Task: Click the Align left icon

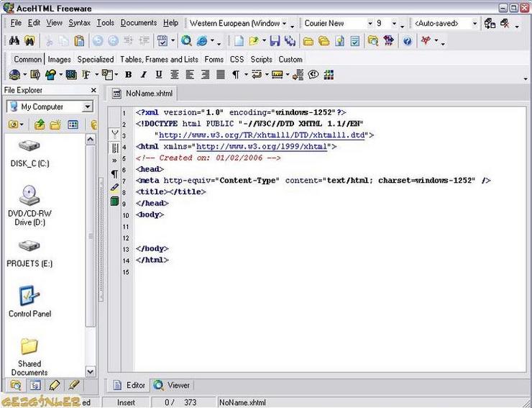Action: [190, 74]
